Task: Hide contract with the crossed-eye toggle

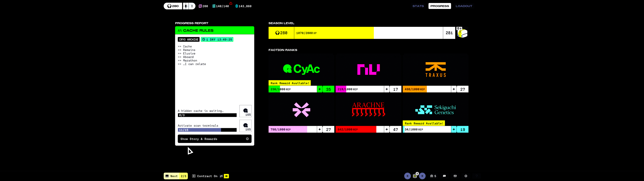Action: pyautogui.click(x=221, y=176)
